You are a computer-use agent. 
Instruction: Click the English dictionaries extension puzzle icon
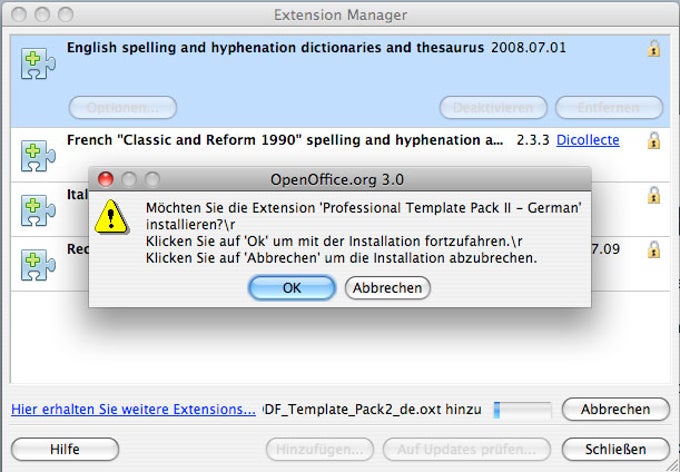(x=38, y=64)
